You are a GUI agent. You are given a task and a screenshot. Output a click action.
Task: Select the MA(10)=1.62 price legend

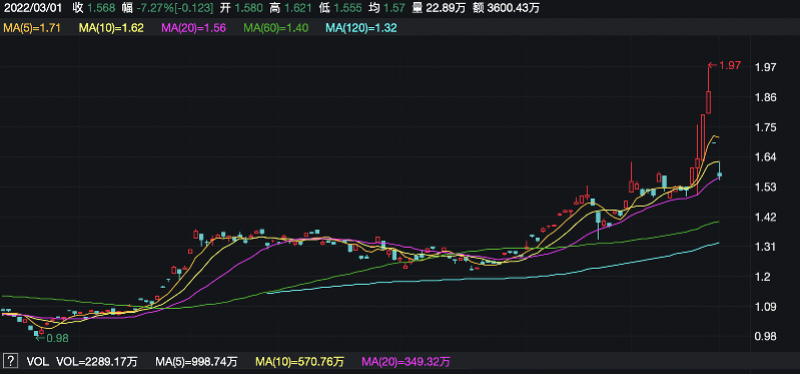[x=112, y=29]
